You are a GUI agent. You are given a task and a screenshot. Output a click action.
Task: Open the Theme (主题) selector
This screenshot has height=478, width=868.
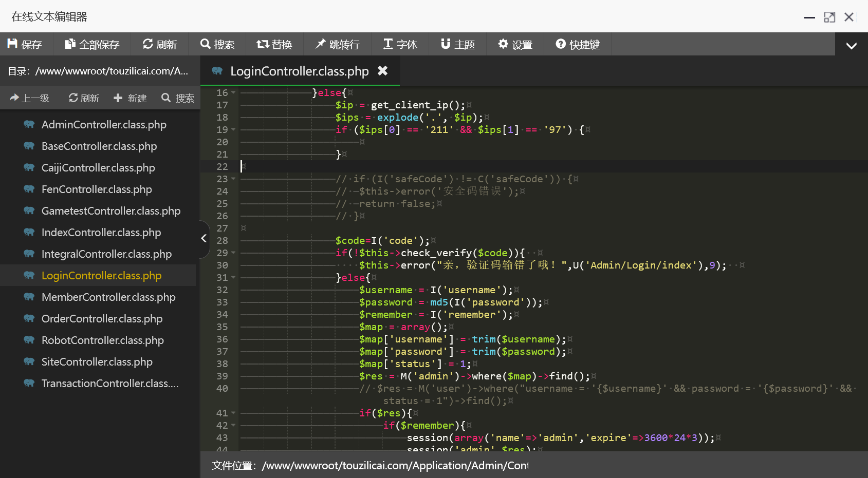coord(457,44)
